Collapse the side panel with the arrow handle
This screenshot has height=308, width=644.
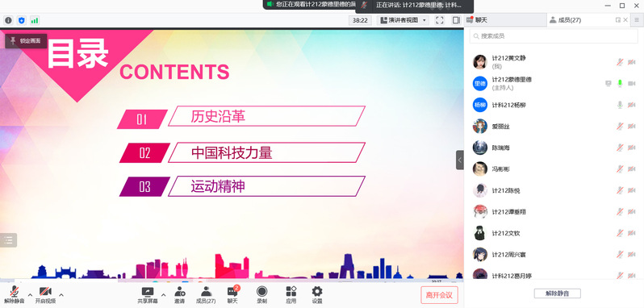[460, 160]
